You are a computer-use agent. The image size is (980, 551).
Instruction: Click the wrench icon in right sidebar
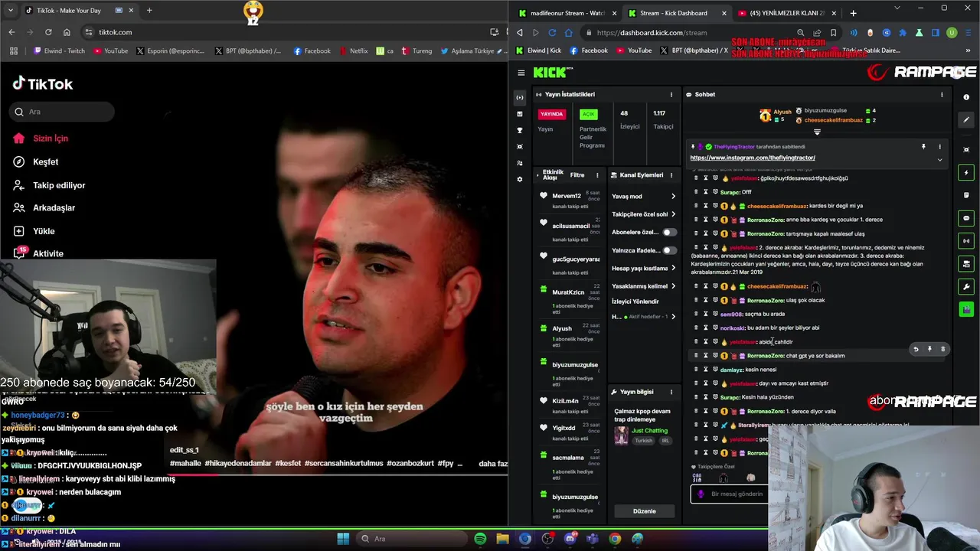tap(966, 287)
